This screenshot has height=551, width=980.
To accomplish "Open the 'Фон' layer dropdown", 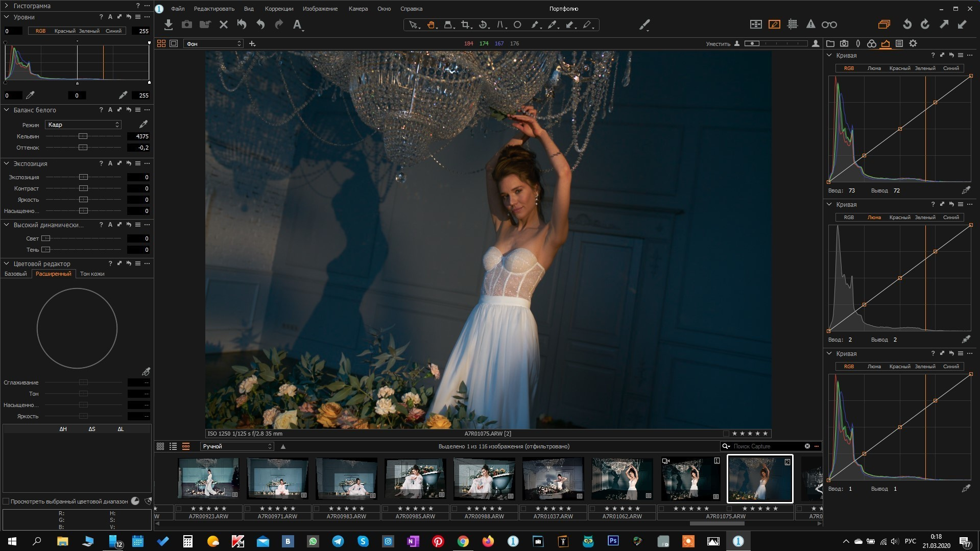I will click(x=213, y=44).
